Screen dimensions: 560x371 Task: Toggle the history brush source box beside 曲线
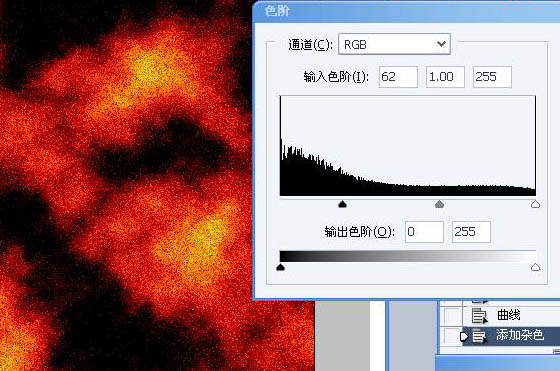click(451, 316)
